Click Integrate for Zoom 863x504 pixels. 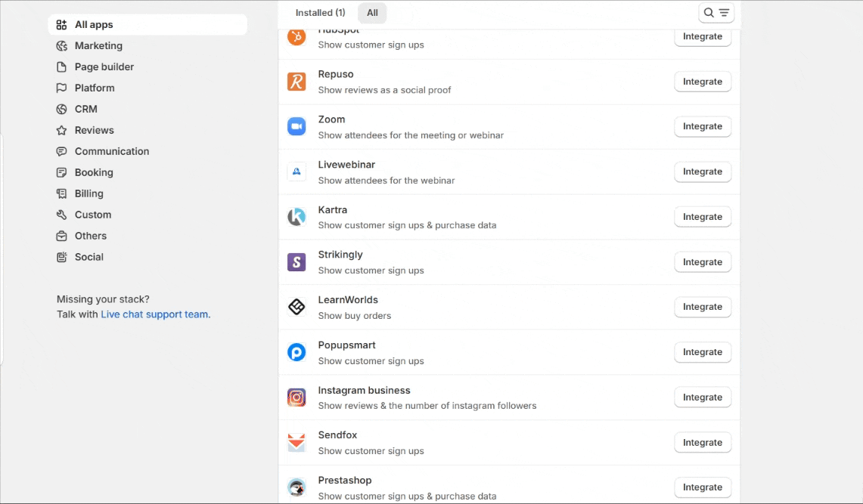[x=703, y=126]
